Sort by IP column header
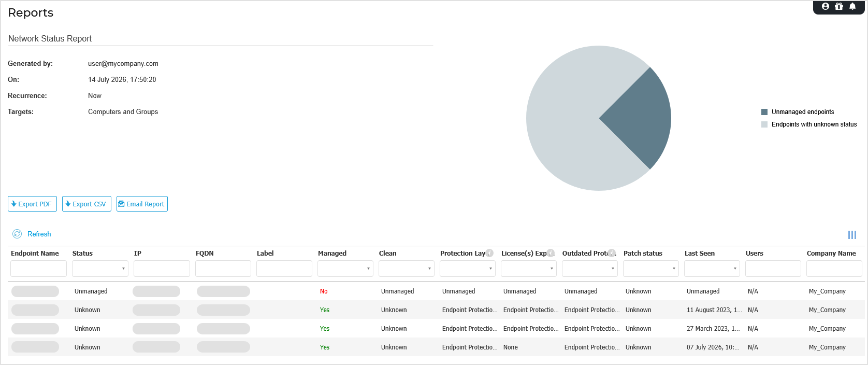 (138, 254)
